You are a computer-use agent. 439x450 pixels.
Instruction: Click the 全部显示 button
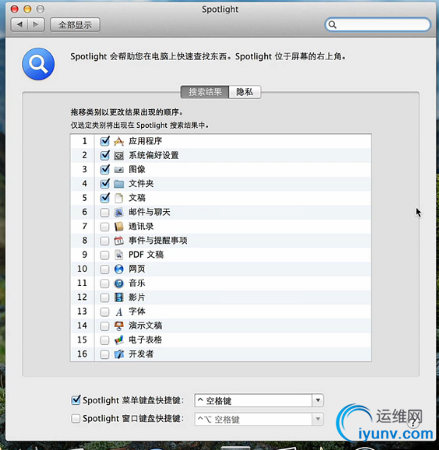[75, 25]
